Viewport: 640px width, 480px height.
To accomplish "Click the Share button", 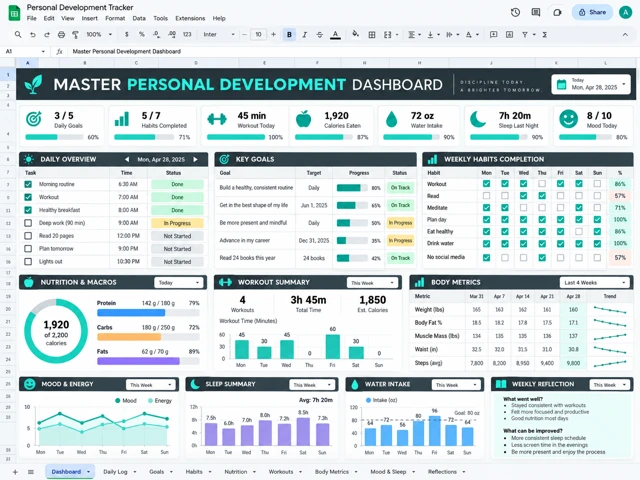I will coord(592,12).
